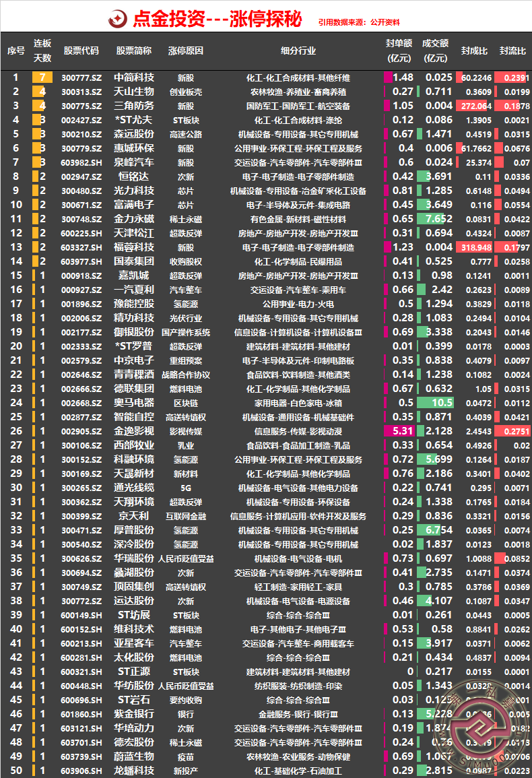Click 高速公路 reason for 森远股份
This screenshot has width=532, height=778.
[186, 135]
